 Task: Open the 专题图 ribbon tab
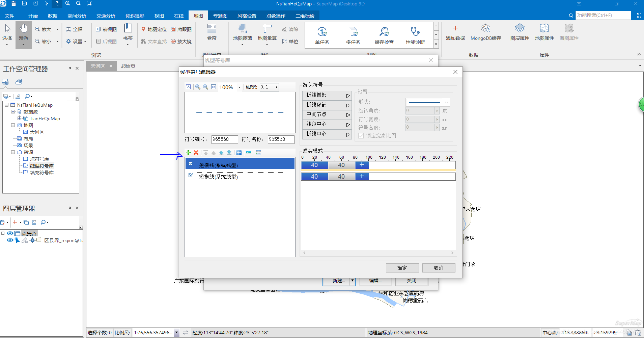pyautogui.click(x=220, y=16)
